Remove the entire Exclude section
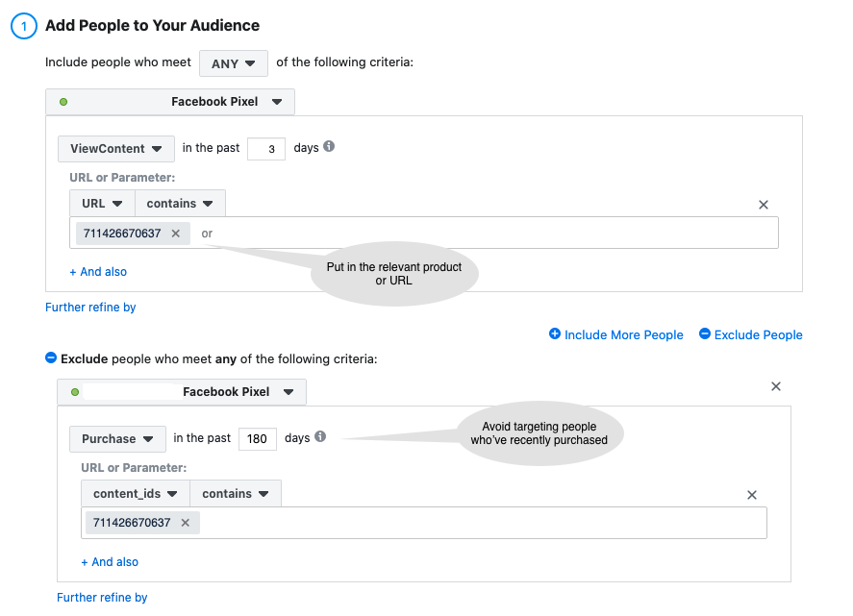Screen dimensions: 853x616 click(776, 386)
